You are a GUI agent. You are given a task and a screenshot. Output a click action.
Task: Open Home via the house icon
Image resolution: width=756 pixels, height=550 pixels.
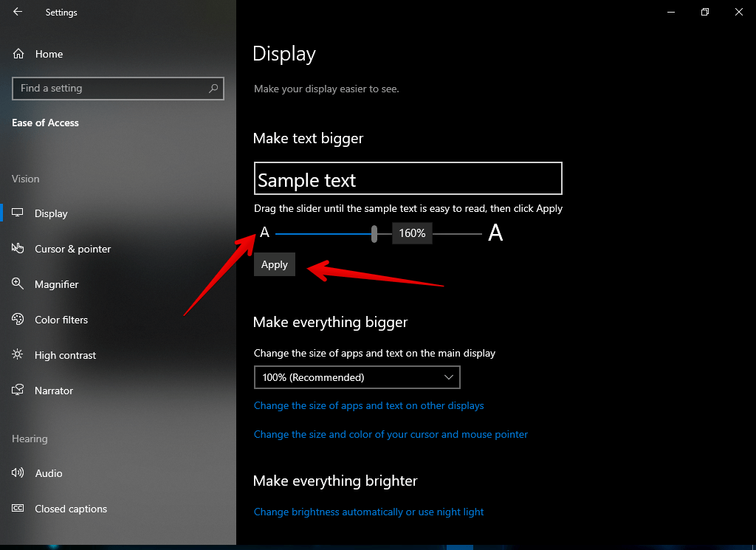pos(18,54)
